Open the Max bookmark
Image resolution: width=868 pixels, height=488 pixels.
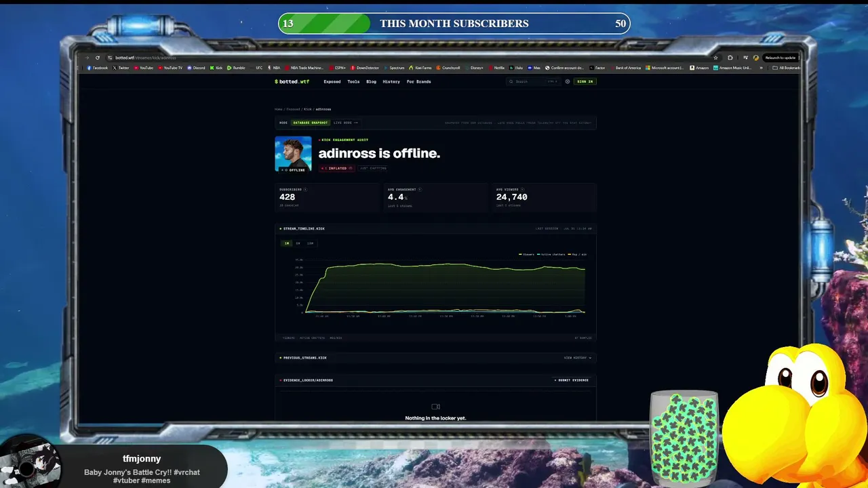click(534, 68)
